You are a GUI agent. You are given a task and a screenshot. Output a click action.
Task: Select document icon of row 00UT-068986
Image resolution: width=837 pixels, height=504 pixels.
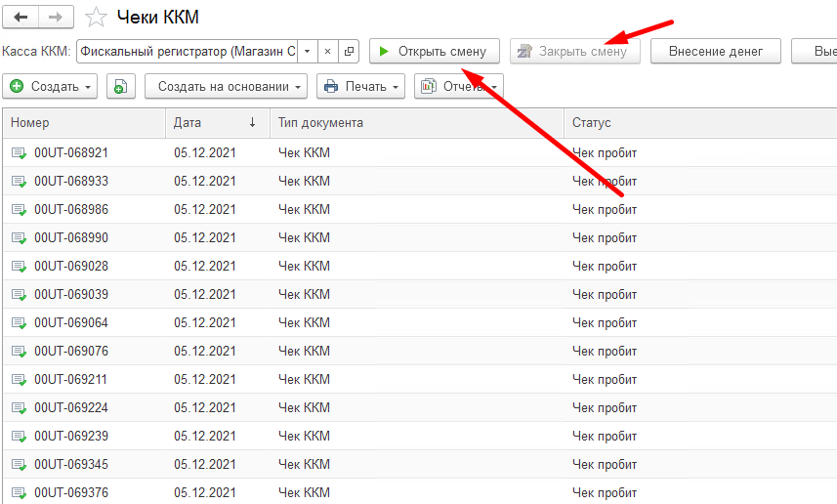(19, 210)
